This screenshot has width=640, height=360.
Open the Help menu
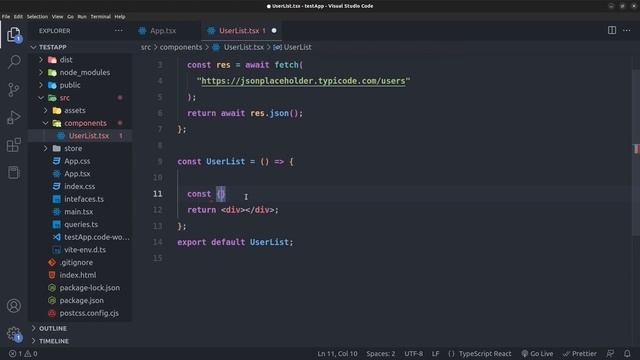[120, 17]
